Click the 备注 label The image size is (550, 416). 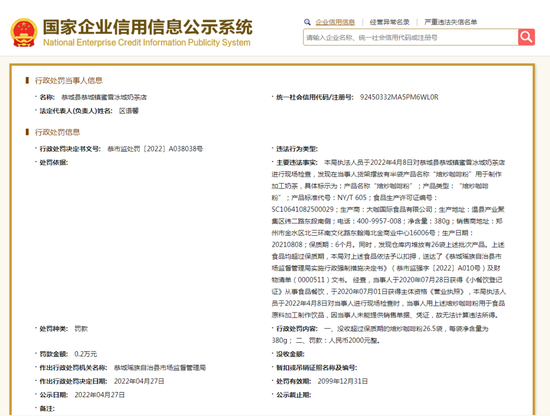click(x=47, y=409)
